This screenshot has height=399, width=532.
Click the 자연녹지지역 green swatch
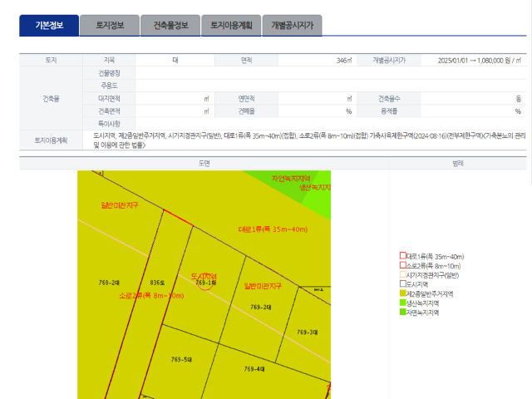pyautogui.click(x=403, y=313)
